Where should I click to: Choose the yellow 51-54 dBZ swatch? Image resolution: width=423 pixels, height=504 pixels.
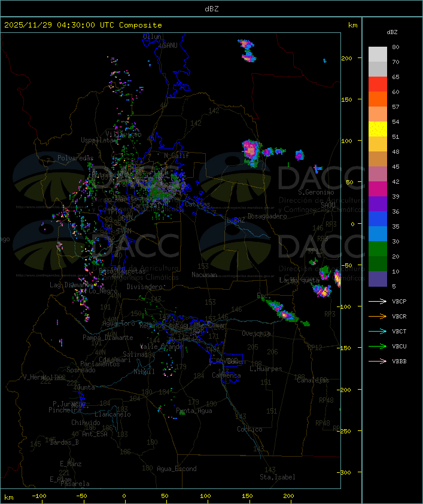[x=378, y=129]
